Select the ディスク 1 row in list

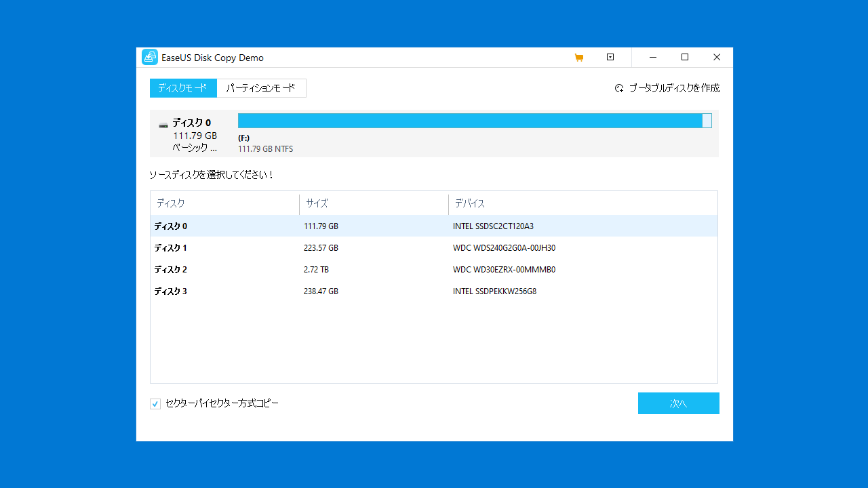pyautogui.click(x=434, y=247)
